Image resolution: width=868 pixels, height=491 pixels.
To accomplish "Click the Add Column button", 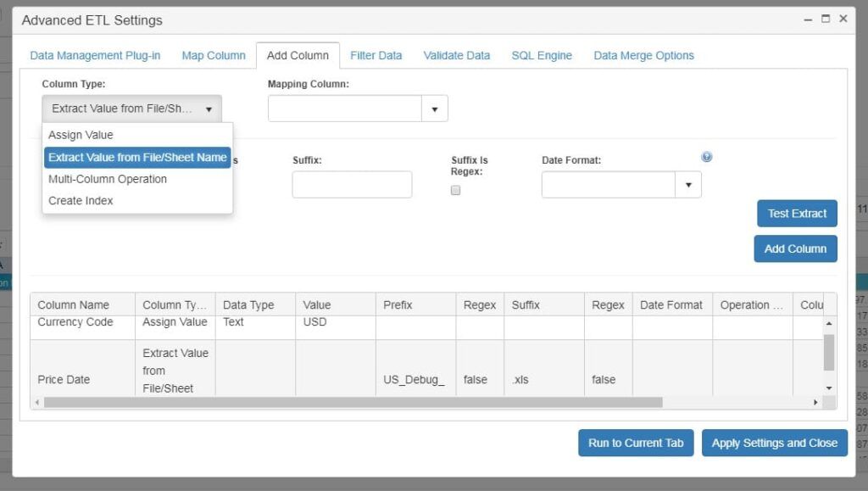I will click(x=795, y=248).
